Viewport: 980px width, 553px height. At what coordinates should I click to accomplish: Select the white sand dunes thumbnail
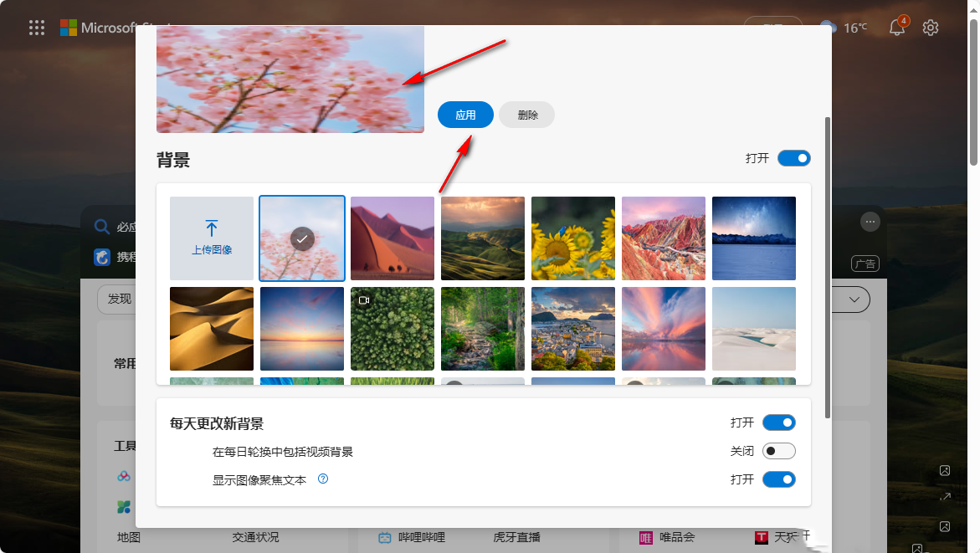pos(754,329)
